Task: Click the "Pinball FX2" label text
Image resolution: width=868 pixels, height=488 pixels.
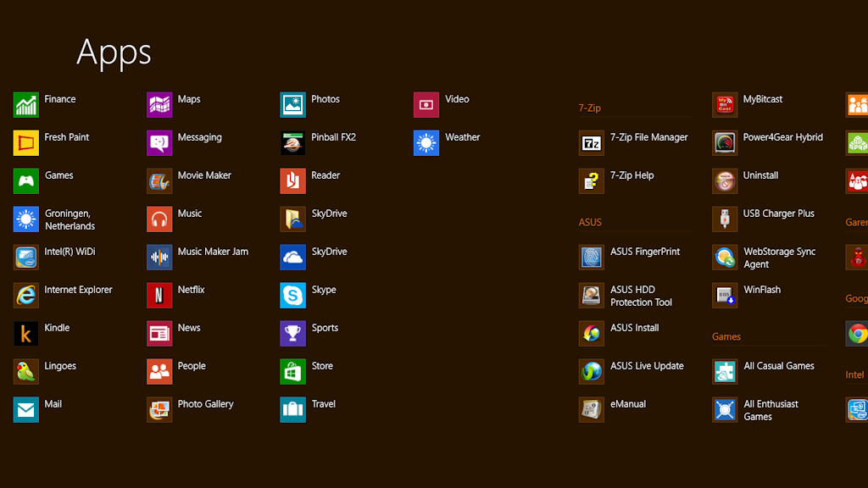Action: (333, 137)
